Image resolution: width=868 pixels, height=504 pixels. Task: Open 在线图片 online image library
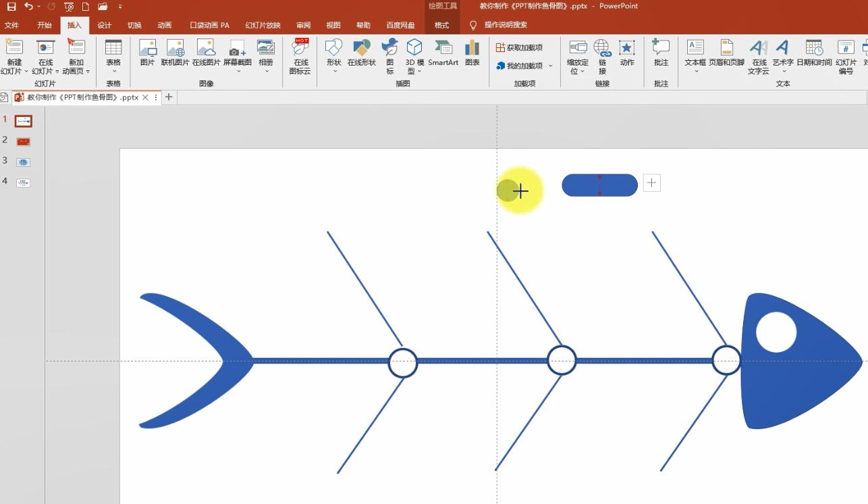pos(206,53)
